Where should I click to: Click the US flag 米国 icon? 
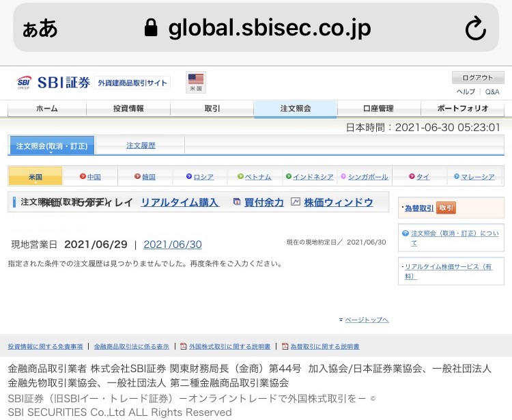(196, 82)
